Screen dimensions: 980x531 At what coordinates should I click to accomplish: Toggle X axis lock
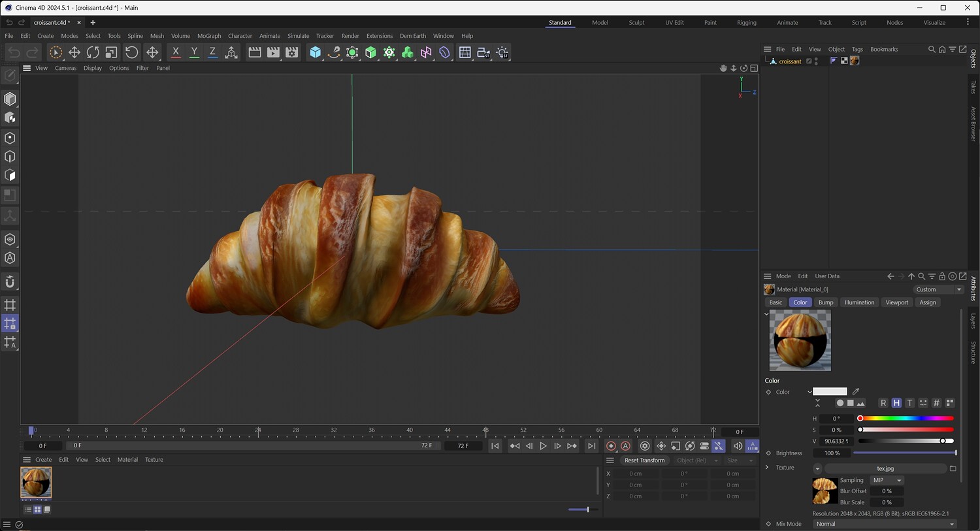click(x=176, y=52)
